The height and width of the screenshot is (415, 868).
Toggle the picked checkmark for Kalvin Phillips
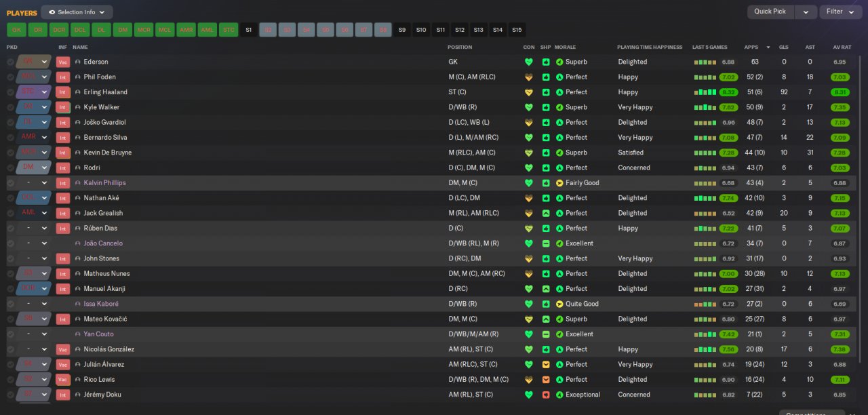[x=10, y=183]
